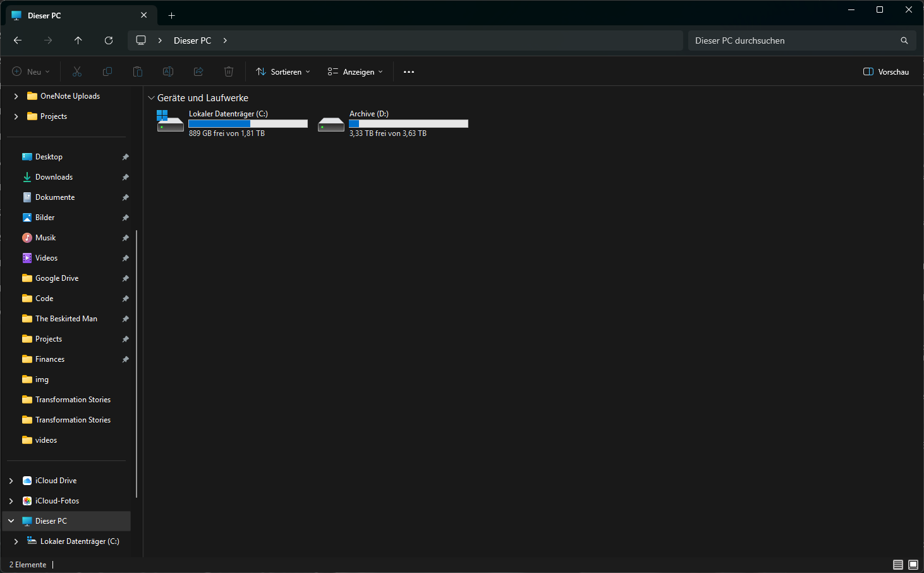Switch to details view icon in status bar
924x573 pixels.
click(x=897, y=564)
